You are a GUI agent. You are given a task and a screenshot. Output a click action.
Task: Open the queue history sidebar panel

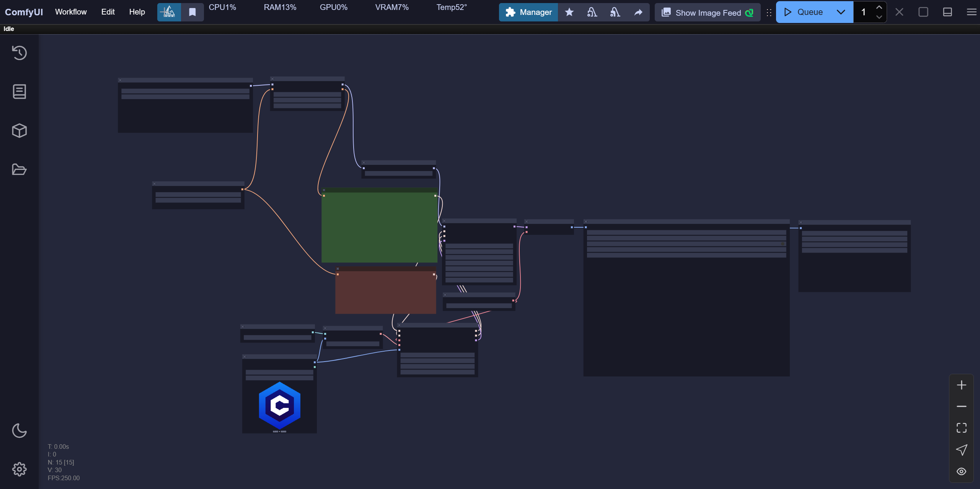[19, 53]
